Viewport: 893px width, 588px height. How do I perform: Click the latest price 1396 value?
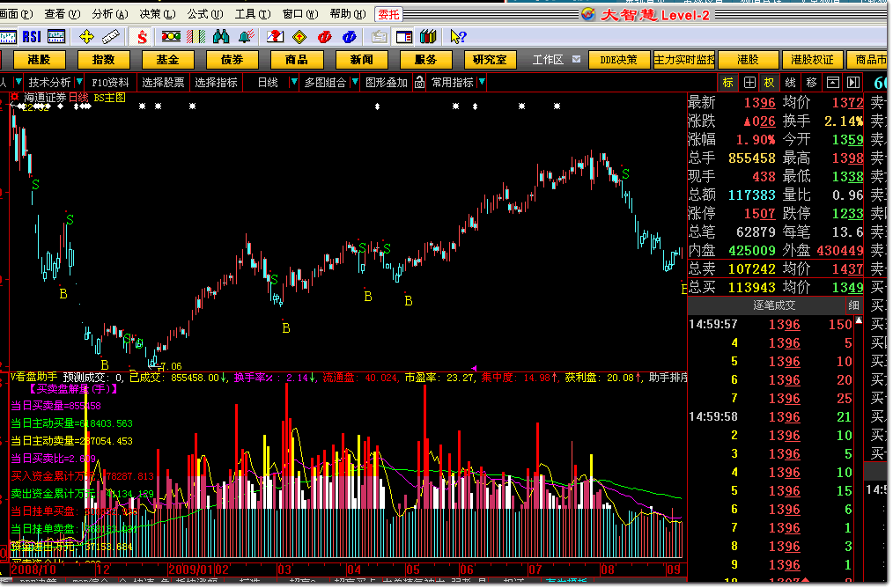point(760,102)
